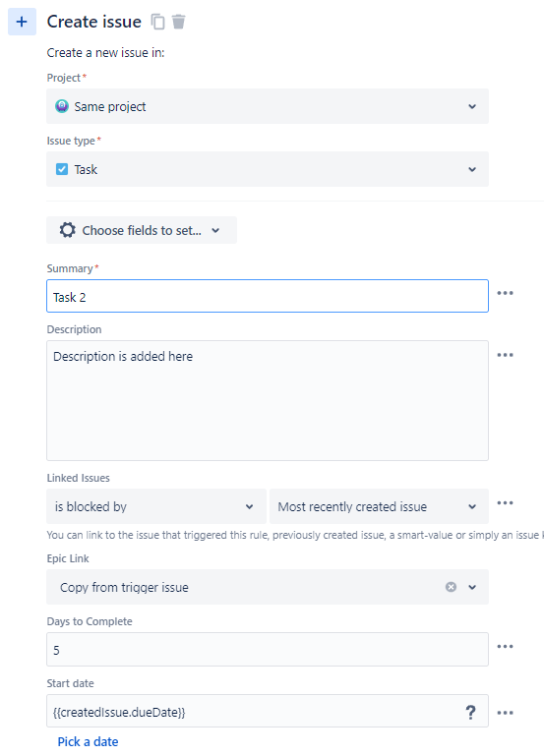Click the Days to Complete field

tap(268, 650)
